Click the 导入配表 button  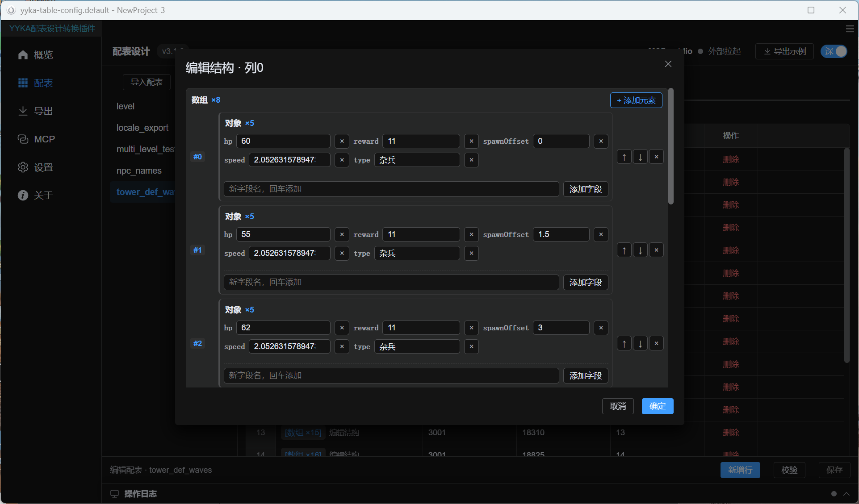click(147, 82)
